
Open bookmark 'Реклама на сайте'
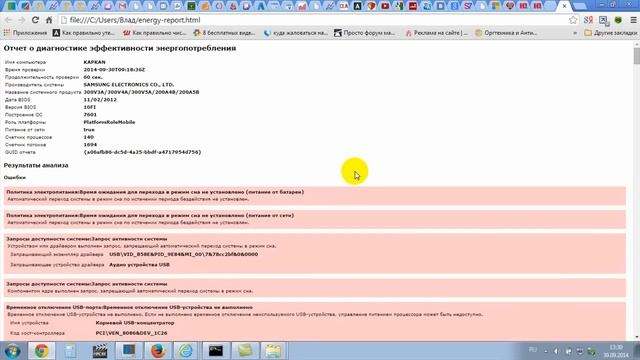coord(436,33)
